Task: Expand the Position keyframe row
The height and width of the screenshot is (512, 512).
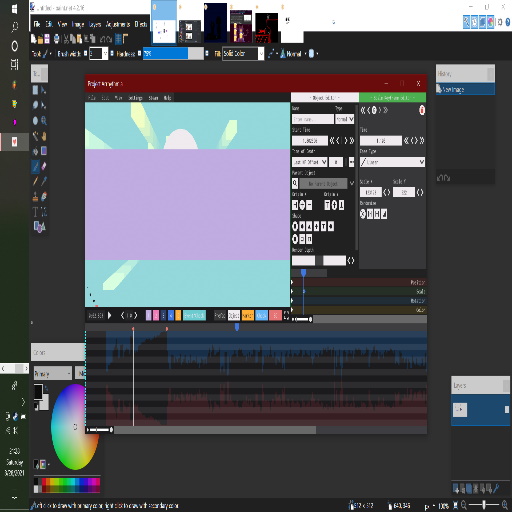Action: coord(292,282)
